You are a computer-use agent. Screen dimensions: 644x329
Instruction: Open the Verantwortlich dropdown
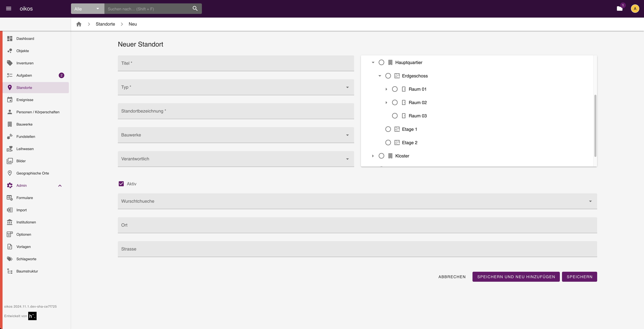(236, 159)
